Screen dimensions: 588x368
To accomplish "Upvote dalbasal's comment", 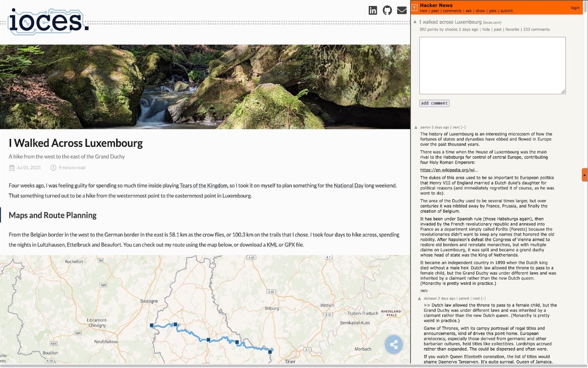I will click(x=420, y=299).
